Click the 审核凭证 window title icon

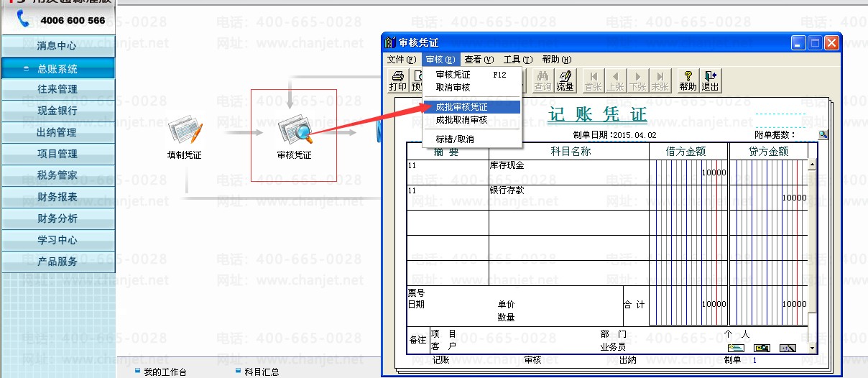(x=390, y=43)
